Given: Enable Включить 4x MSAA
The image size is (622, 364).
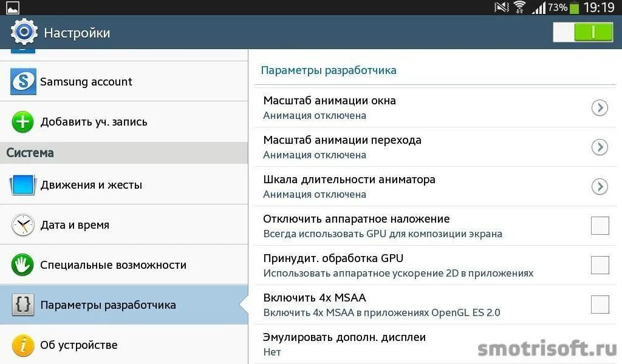Looking at the screenshot, I should coord(600,304).
